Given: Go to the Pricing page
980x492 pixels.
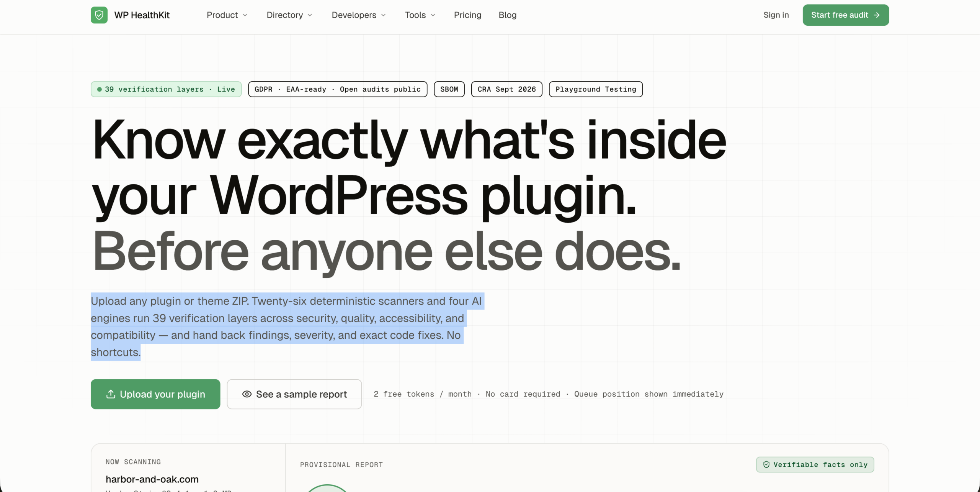Looking at the screenshot, I should 467,15.
